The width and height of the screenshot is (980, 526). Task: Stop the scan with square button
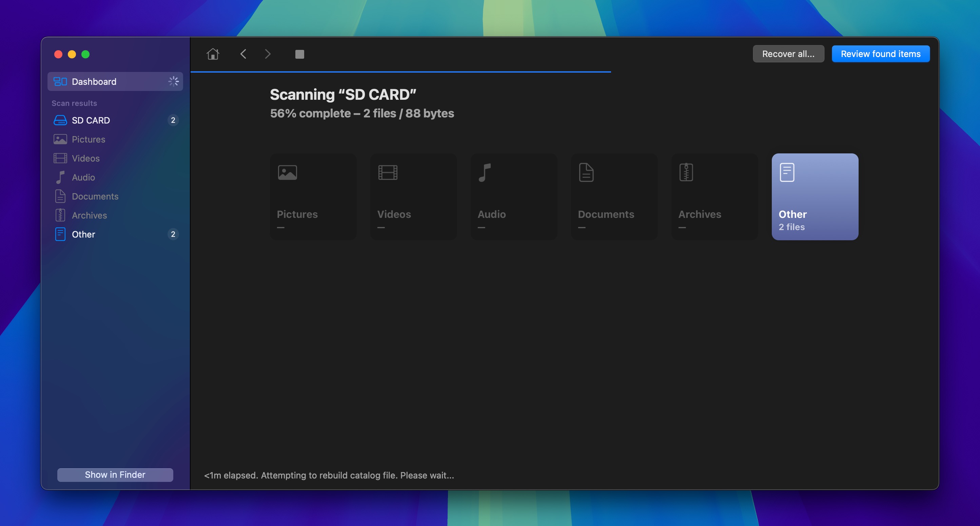(299, 54)
